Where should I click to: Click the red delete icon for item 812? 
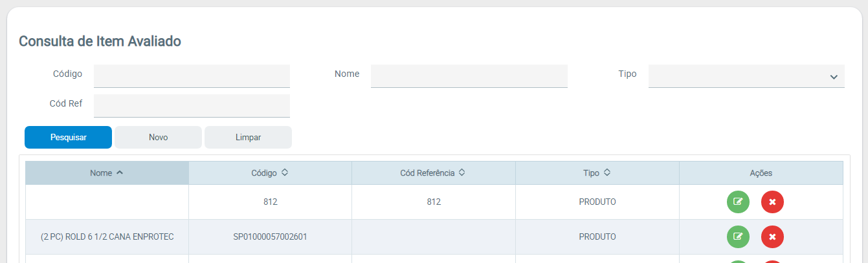(x=772, y=202)
